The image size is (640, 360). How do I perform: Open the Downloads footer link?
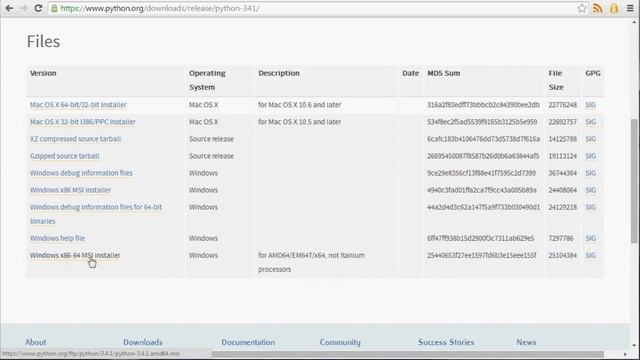click(143, 342)
